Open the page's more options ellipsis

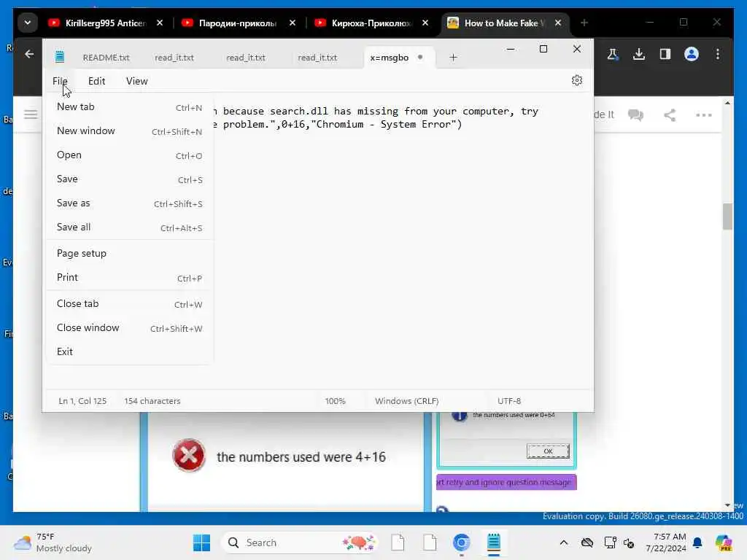click(704, 114)
